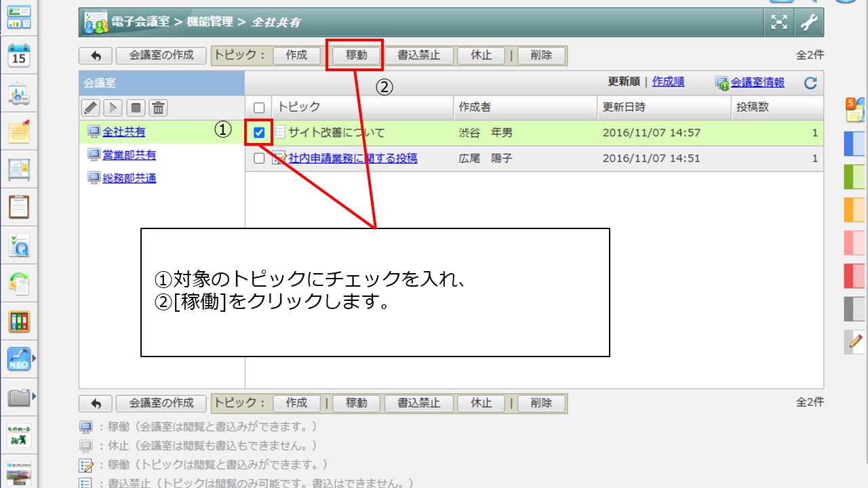The image size is (868, 488).
Task: Open the 会議室情報 link
Action: pyautogui.click(x=757, y=83)
